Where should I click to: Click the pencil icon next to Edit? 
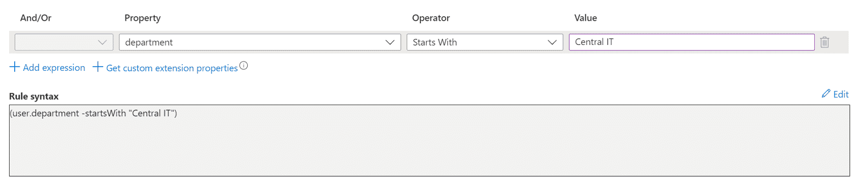[826, 93]
